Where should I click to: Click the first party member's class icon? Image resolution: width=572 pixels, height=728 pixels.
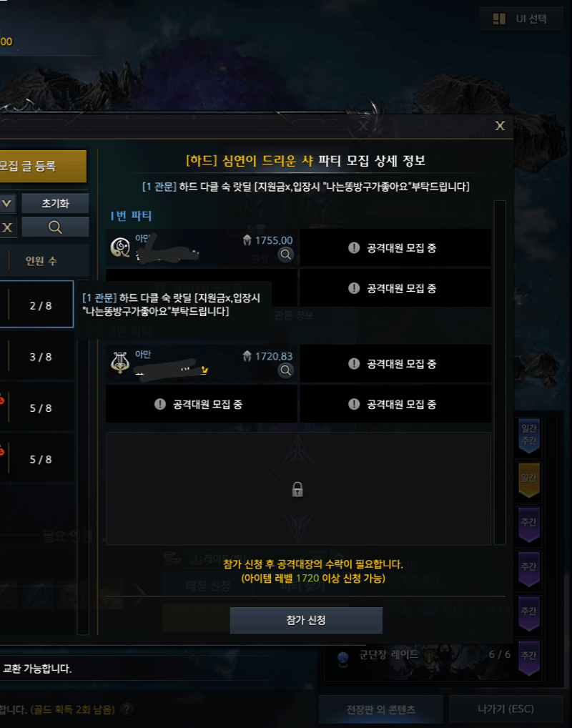(120, 247)
